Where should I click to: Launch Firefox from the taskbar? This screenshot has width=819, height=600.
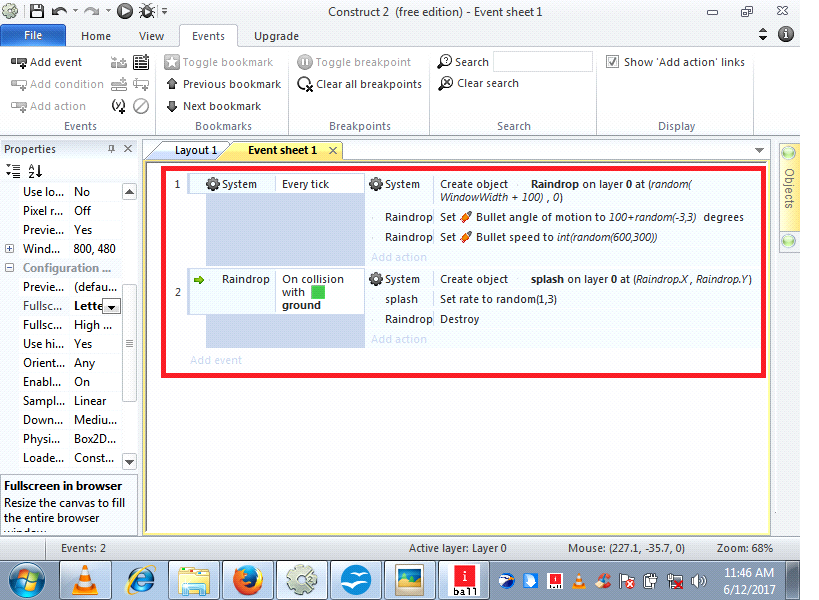tap(246, 578)
